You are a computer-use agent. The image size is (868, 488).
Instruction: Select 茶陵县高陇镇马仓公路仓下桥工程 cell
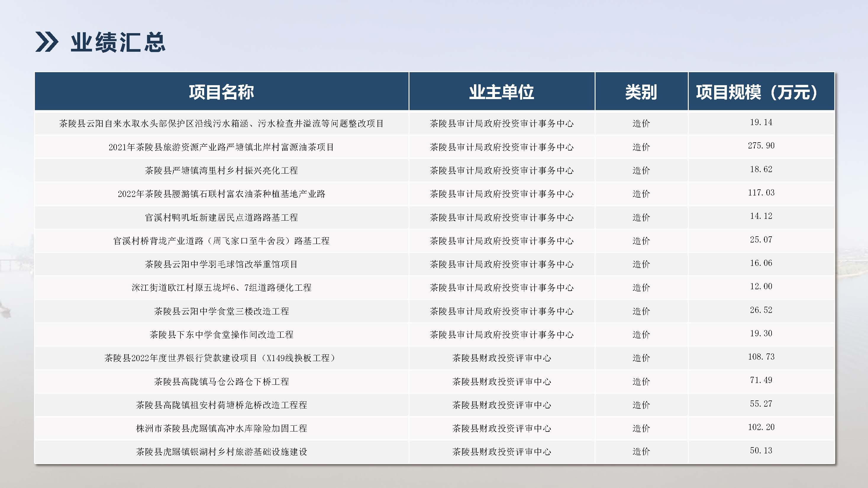[221, 382]
